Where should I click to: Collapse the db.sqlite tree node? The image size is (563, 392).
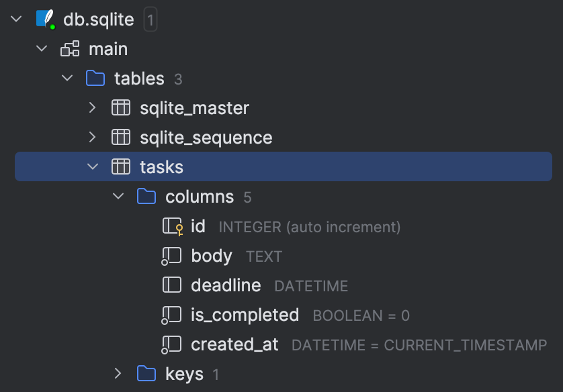click(x=15, y=19)
